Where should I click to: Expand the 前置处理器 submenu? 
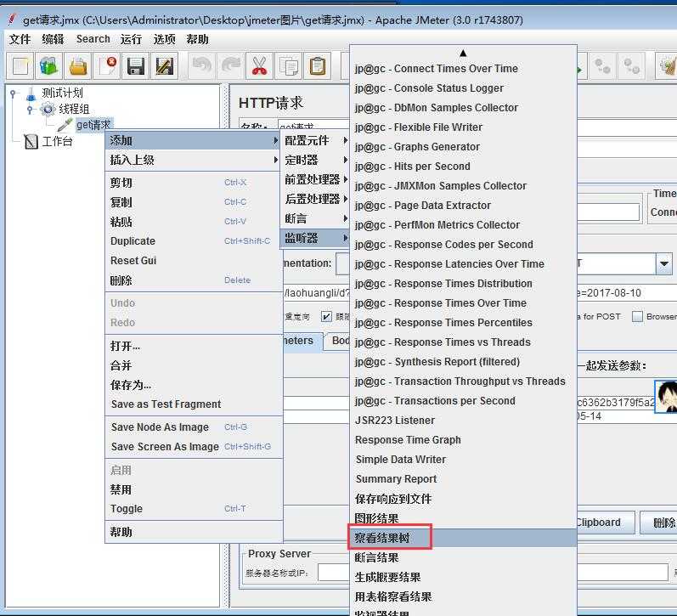click(316, 179)
